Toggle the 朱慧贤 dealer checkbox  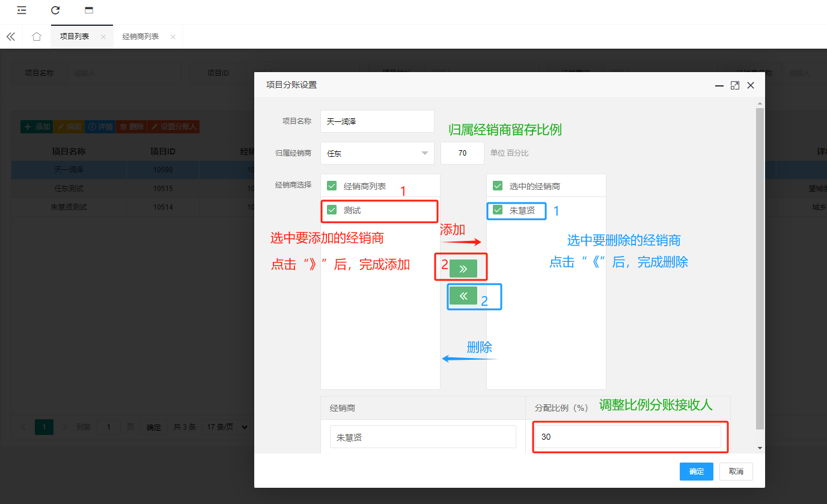coord(498,210)
